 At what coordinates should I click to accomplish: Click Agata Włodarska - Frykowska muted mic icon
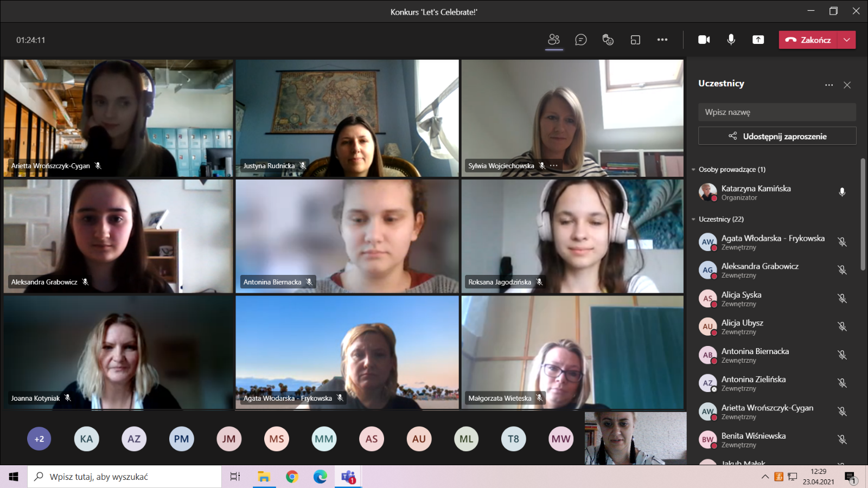point(842,242)
